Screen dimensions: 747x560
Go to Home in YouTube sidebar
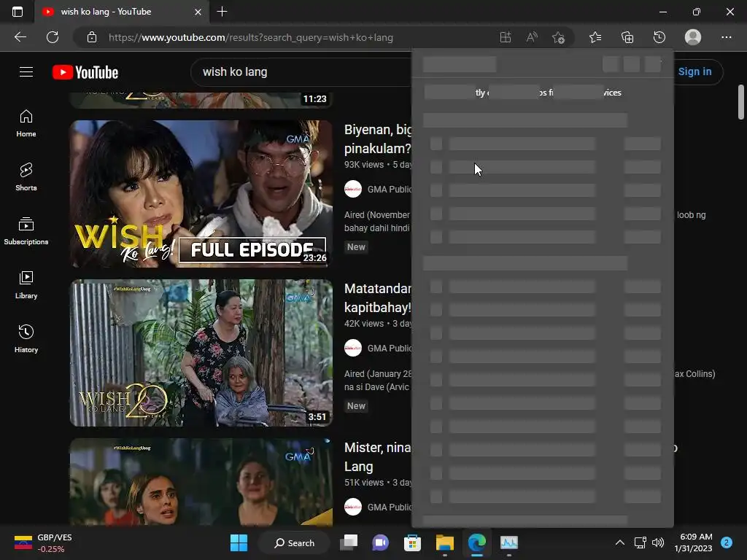26,123
